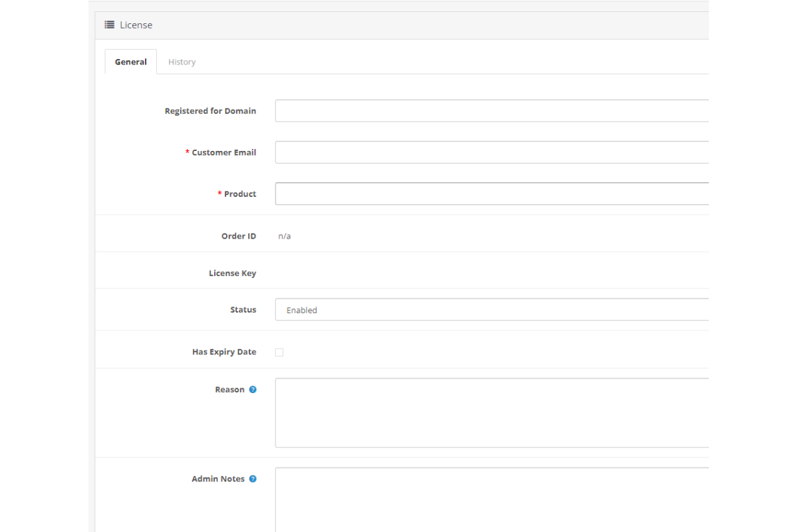Focus the Registered for Domain input field
This screenshot has height=532, width=798.
pos(491,111)
